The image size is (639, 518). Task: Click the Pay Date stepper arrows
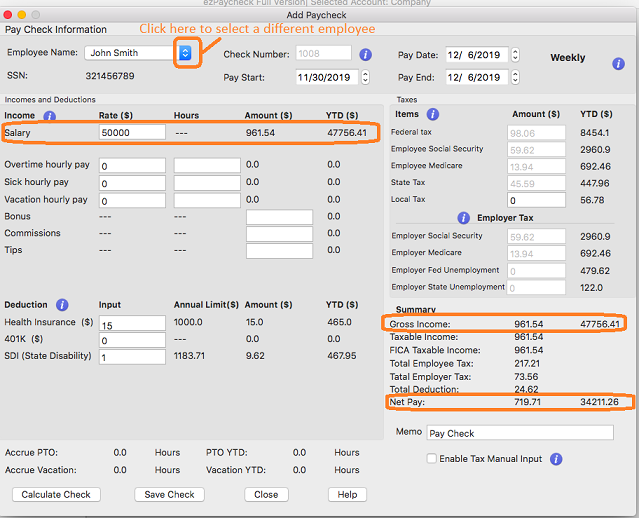pyautogui.click(x=517, y=55)
